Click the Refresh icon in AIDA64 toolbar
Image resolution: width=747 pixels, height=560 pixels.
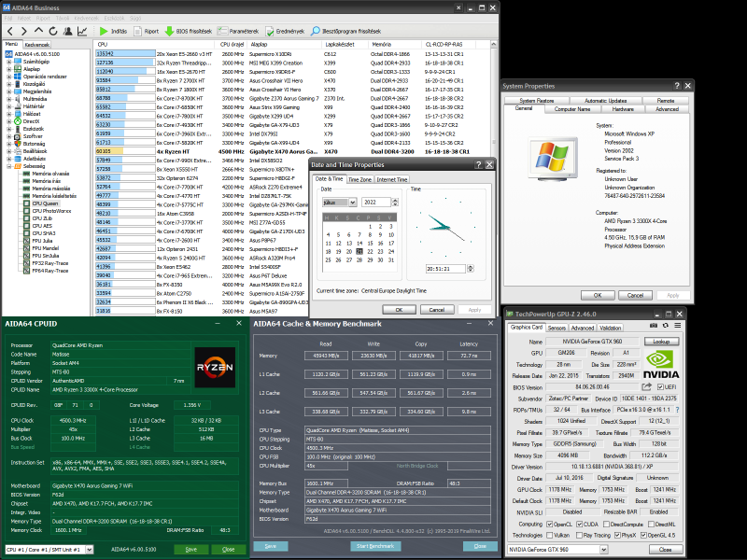coord(53,32)
